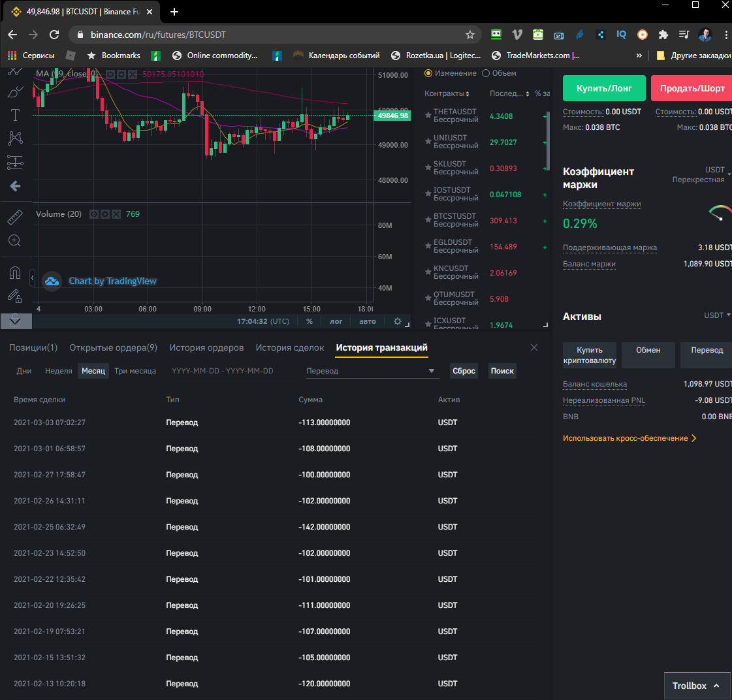Toggle favorite star for UNIUSDT
This screenshot has height=700, width=732.
click(428, 141)
